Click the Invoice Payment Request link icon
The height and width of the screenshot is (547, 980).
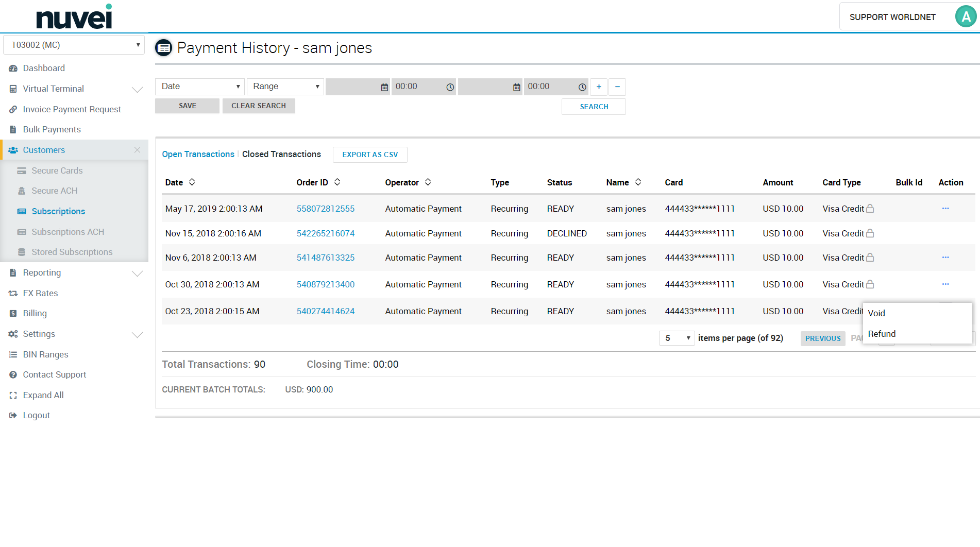(x=13, y=109)
